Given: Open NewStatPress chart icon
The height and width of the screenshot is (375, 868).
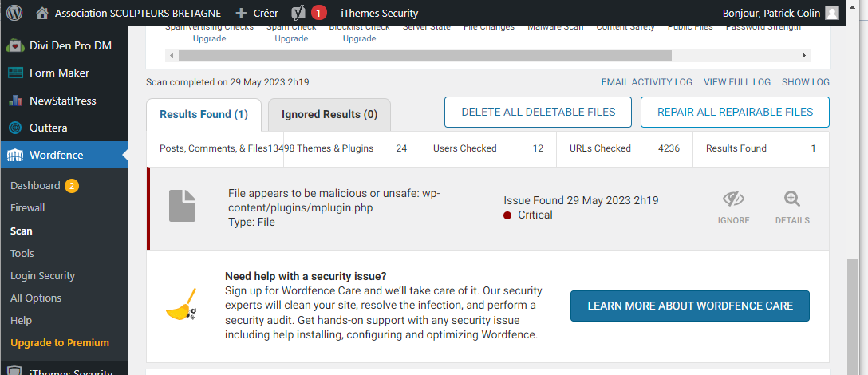Looking at the screenshot, I should [14, 101].
